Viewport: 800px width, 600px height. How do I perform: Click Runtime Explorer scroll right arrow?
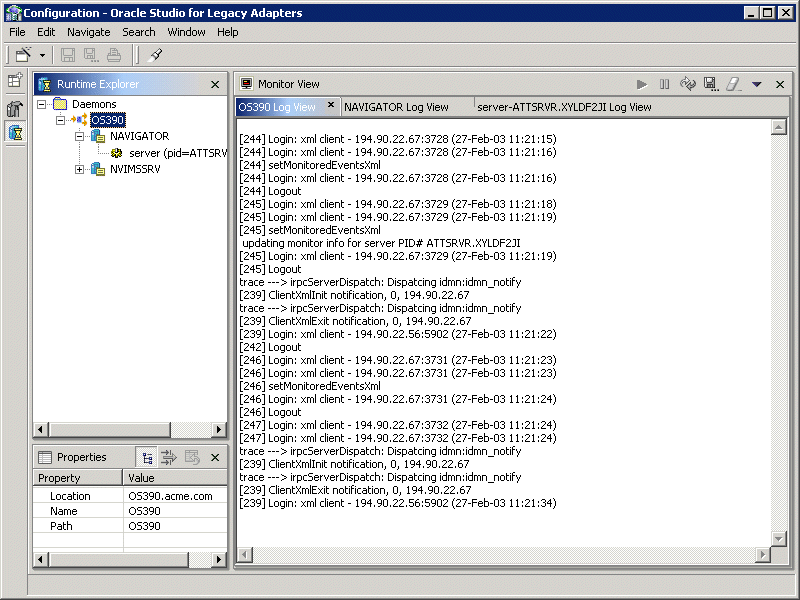point(219,430)
